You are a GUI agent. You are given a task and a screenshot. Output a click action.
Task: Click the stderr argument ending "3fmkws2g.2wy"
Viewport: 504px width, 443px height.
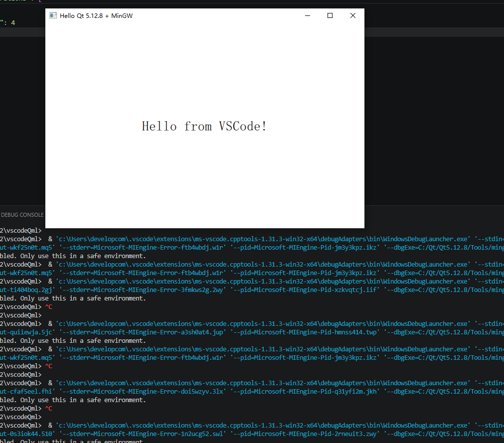(143, 290)
